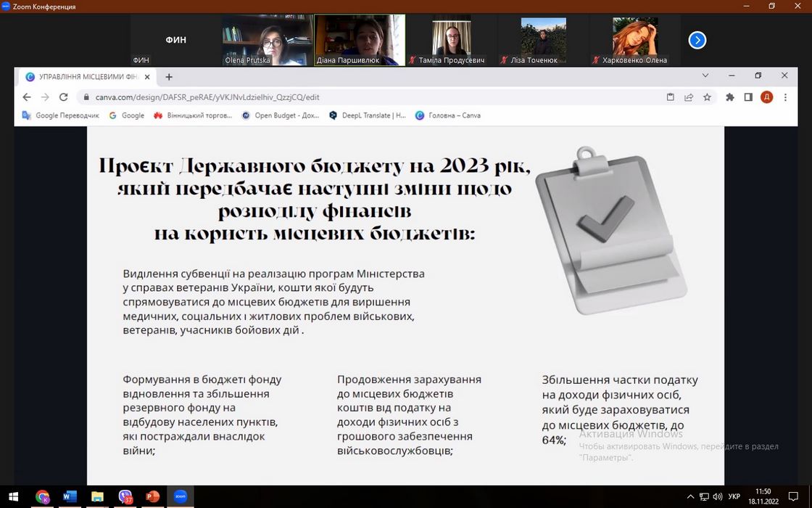Viewport: 812px width, 508px height.
Task: Expand the tab search dropdown
Action: [705, 75]
